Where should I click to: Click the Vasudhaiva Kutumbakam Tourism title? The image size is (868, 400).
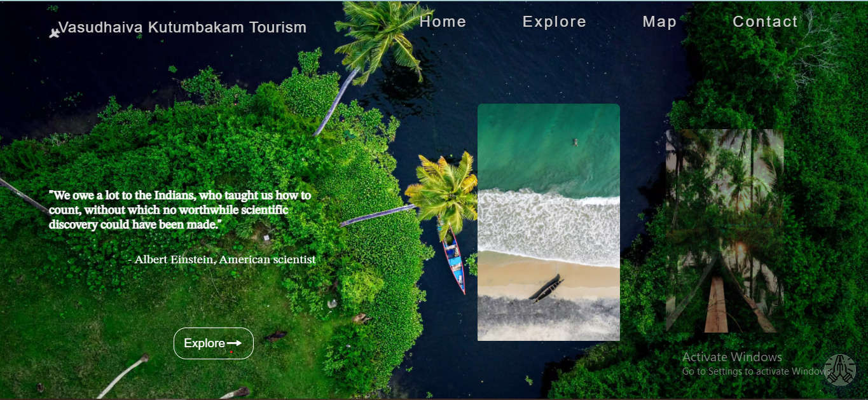click(183, 27)
